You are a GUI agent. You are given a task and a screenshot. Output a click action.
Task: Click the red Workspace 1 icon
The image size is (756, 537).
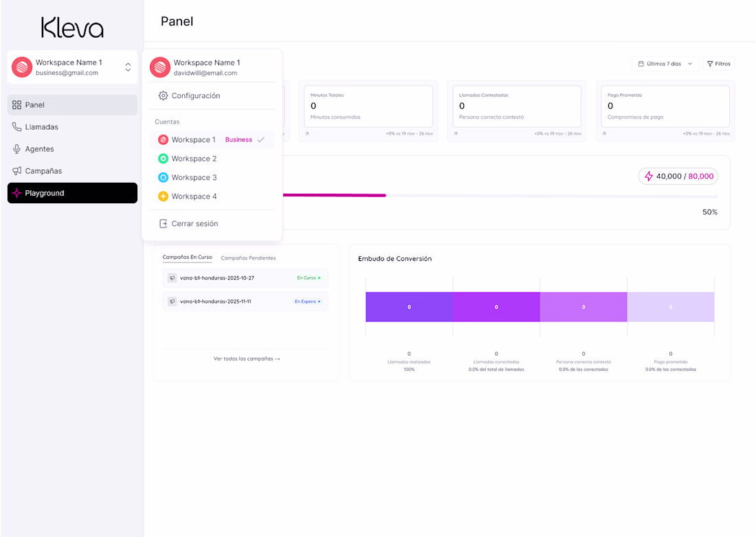164,139
